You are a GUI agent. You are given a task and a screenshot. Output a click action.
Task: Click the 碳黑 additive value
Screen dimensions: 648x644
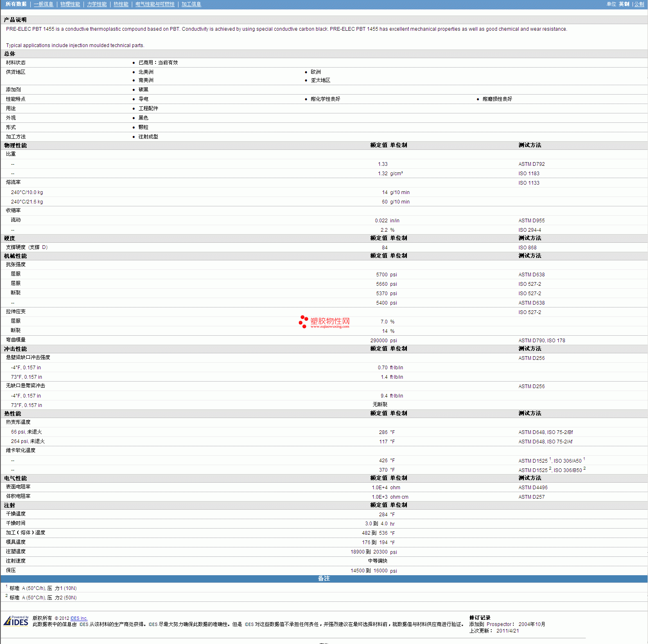143,90
